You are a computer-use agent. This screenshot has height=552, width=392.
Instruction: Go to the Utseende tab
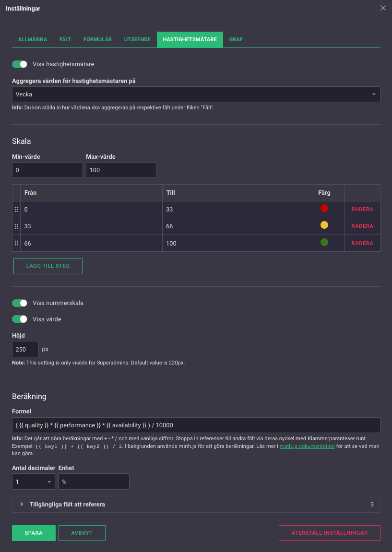pyautogui.click(x=137, y=39)
